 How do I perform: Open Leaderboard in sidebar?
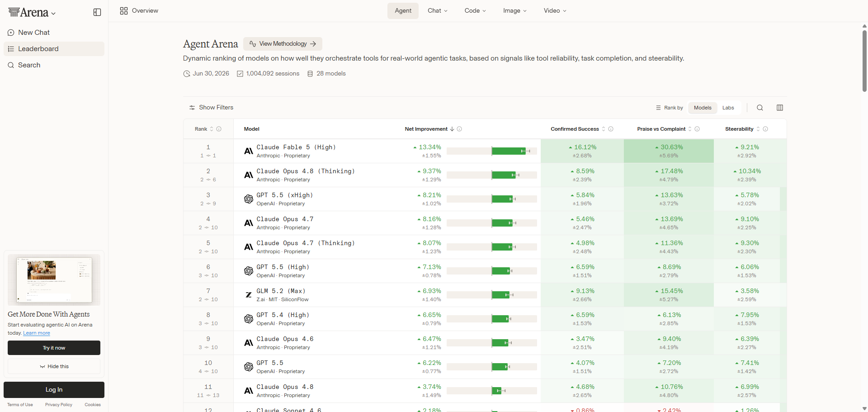[54, 49]
